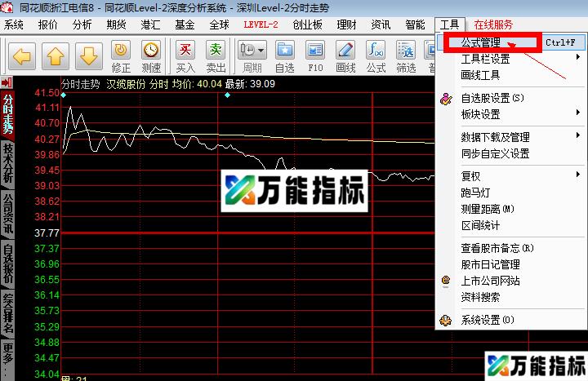Open the 基金 menu
This screenshot has height=381, width=588.
[185, 25]
